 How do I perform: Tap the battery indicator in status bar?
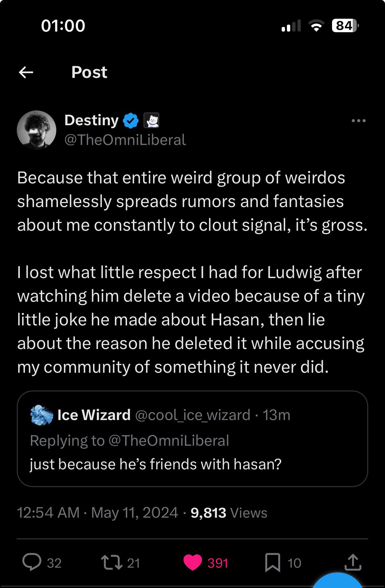(345, 26)
